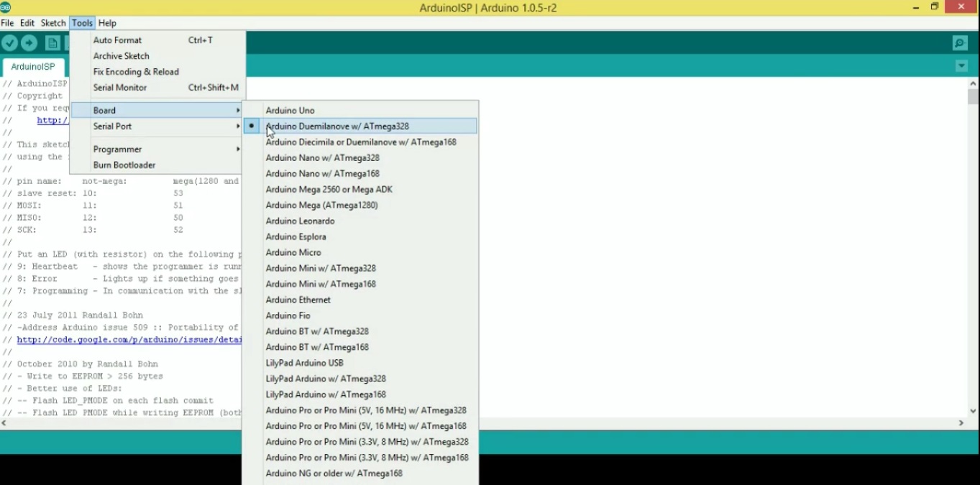Image resolution: width=980 pixels, height=485 pixels.
Task: Open Serial Monitor from Tools menu
Action: coord(157,88)
